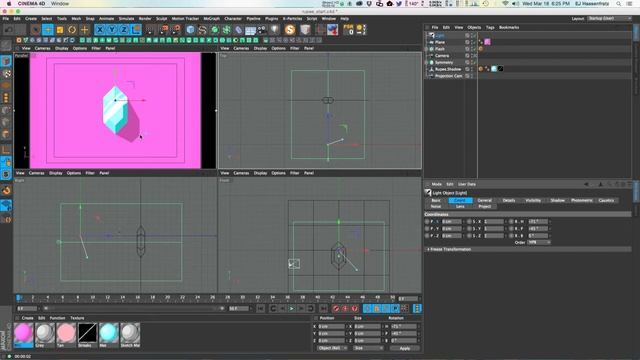Open the Render menu
Viewport: 640px width, 360px height.
point(145,19)
